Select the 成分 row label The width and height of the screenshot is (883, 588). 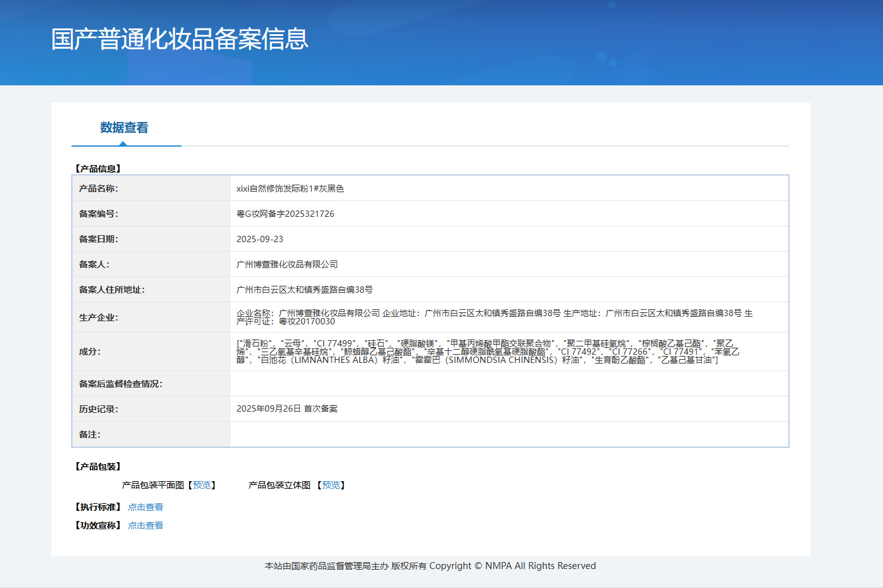click(x=90, y=352)
